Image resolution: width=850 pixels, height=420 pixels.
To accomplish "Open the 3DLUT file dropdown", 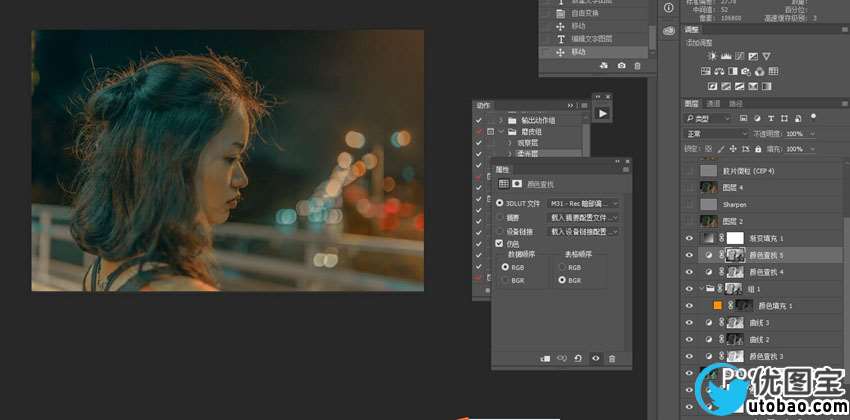I will 583,203.
